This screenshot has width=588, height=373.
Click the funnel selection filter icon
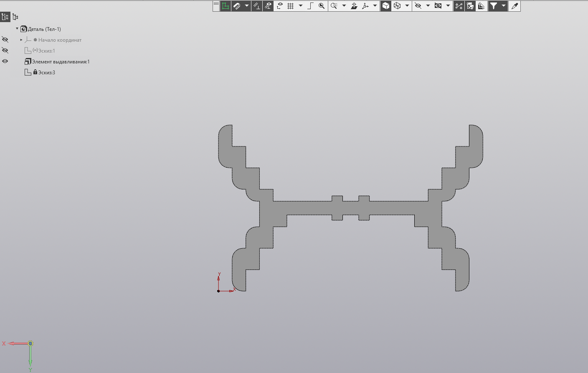[494, 6]
